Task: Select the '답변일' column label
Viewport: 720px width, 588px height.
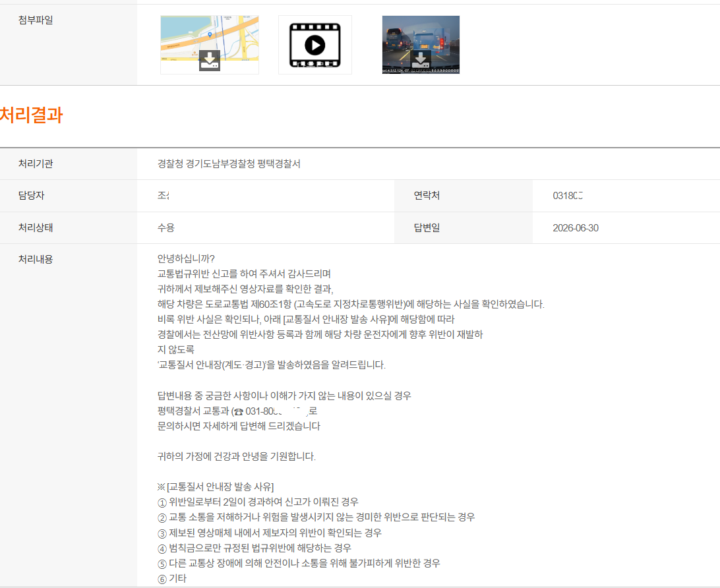Action: point(427,227)
